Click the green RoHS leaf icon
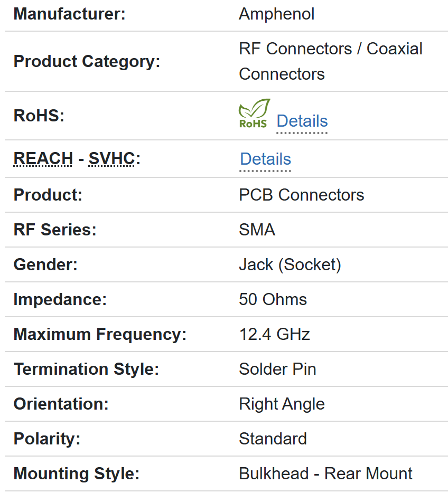Image resolution: width=448 pixels, height=493 pixels. pyautogui.click(x=254, y=113)
